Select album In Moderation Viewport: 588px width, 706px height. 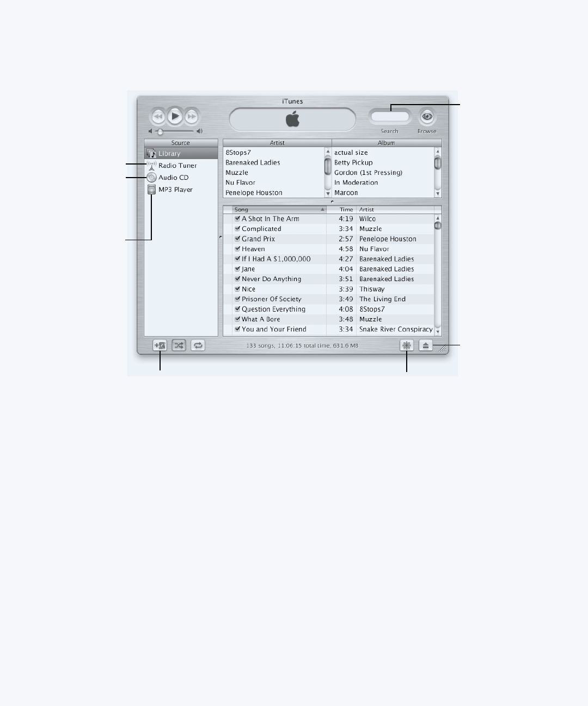click(383, 182)
